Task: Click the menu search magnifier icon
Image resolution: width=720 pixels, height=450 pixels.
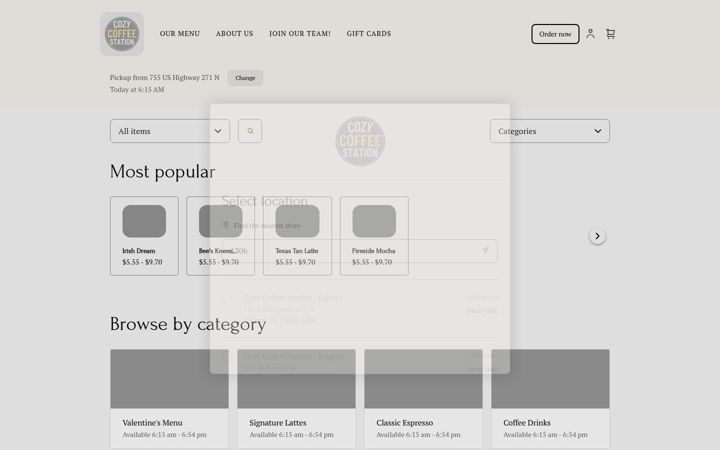Action: (x=250, y=131)
